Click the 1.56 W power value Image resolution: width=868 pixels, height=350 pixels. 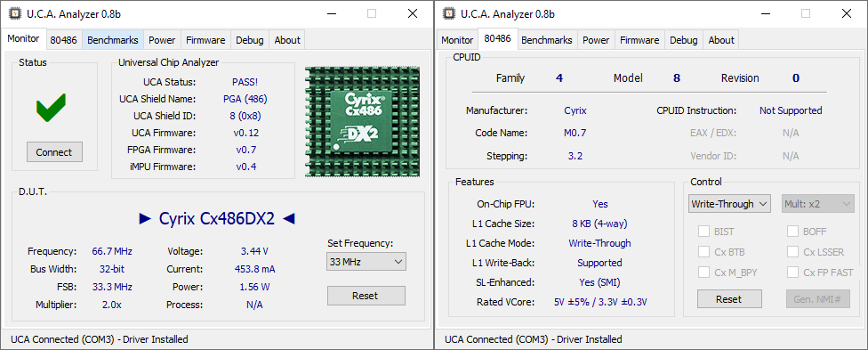[x=254, y=287]
